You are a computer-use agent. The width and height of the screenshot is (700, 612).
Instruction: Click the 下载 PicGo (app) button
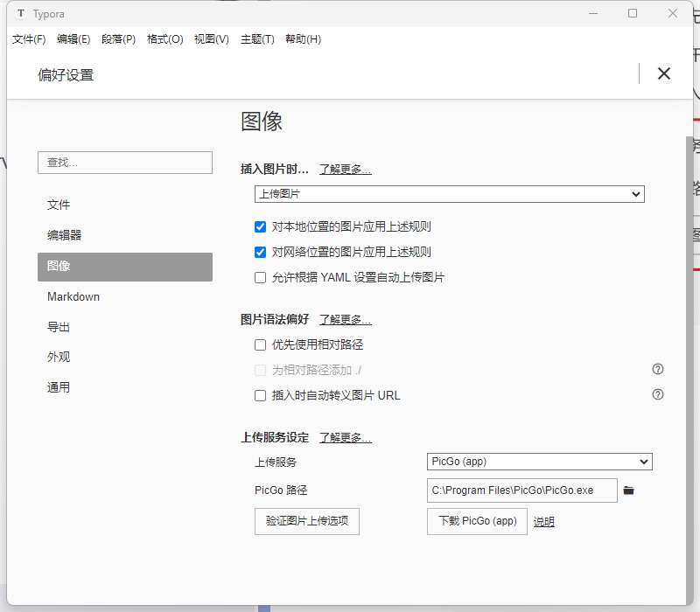point(477,522)
